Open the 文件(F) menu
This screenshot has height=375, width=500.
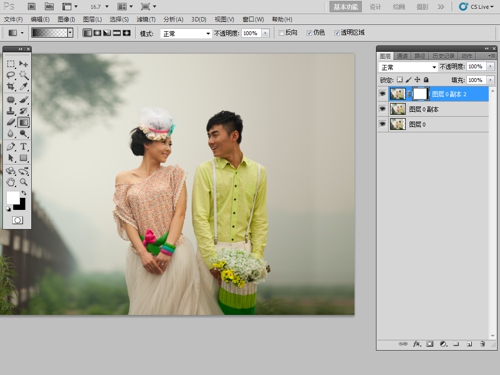tap(13, 19)
